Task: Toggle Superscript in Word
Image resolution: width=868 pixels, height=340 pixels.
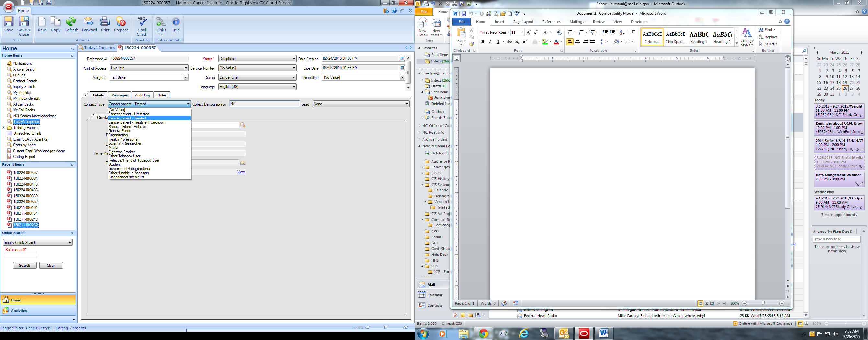Action: (x=525, y=42)
